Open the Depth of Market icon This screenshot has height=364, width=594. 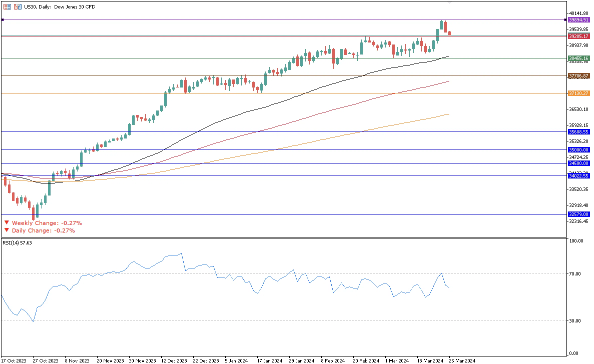(x=7, y=7)
